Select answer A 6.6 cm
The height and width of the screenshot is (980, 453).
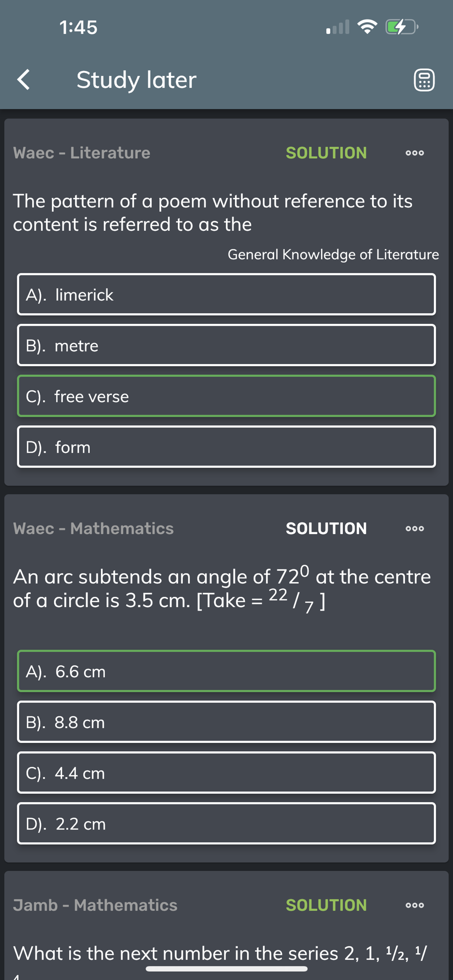point(226,671)
